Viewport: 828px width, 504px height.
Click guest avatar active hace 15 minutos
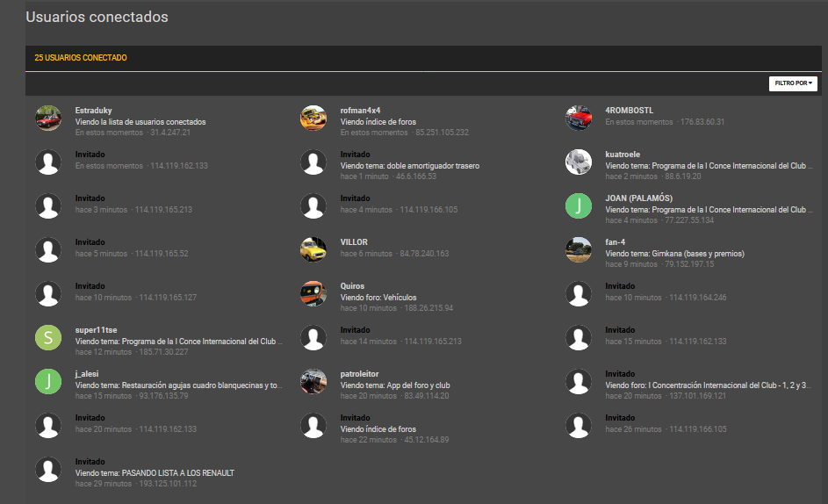coord(579,337)
